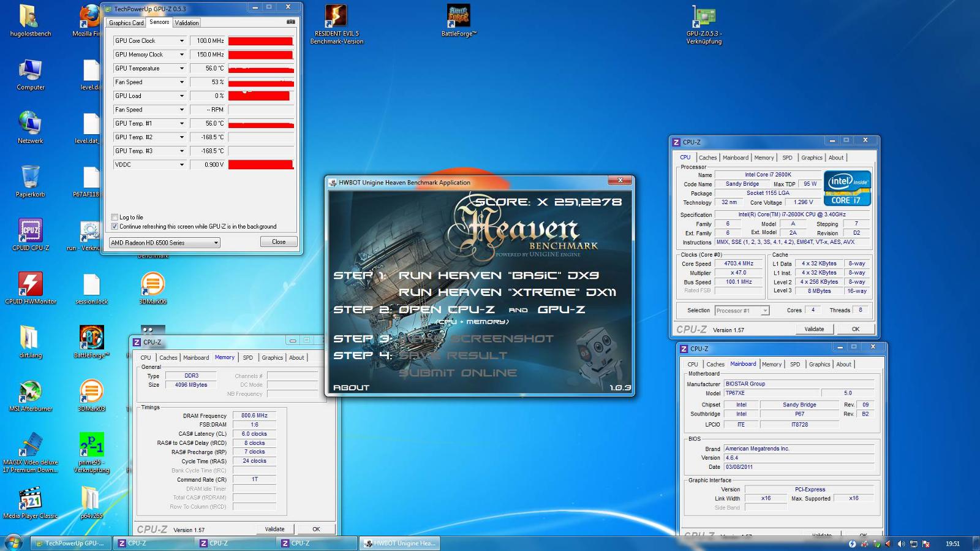980x551 pixels.
Task: Click the Core Speed 4703.4 MHz field
Action: coord(739,264)
